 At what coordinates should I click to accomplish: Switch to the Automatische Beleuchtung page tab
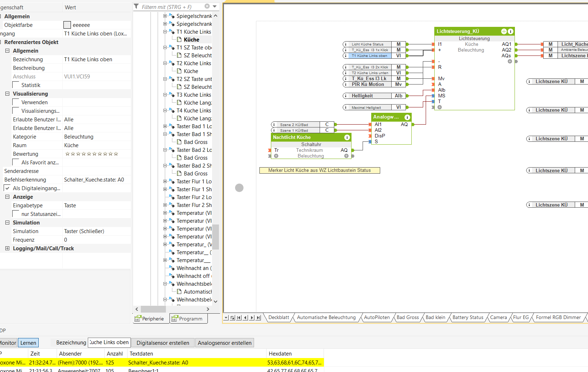[326, 318]
